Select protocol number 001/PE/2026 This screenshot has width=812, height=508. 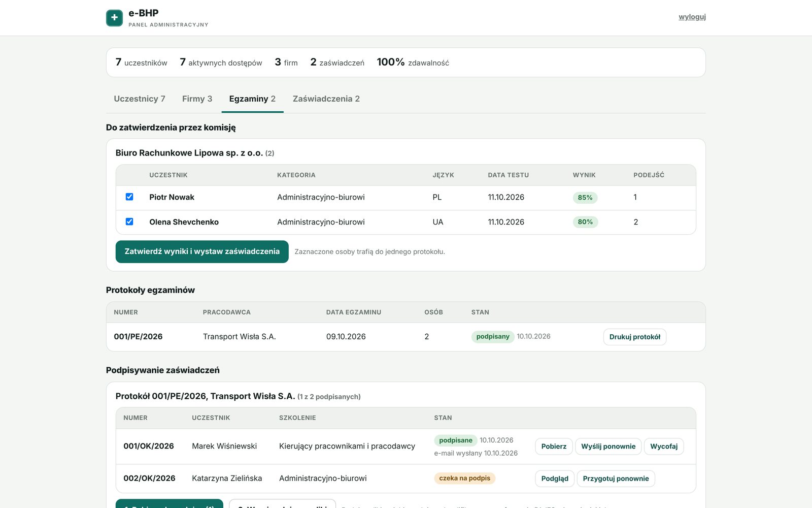click(x=138, y=336)
